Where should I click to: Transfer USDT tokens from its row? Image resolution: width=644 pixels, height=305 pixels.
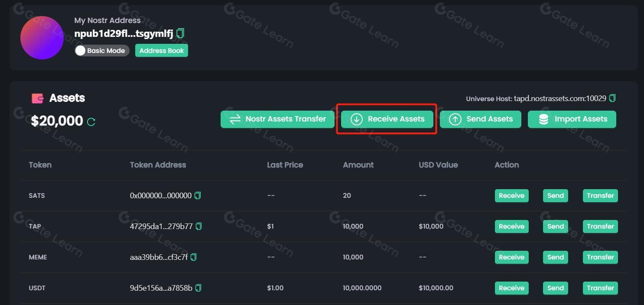600,288
